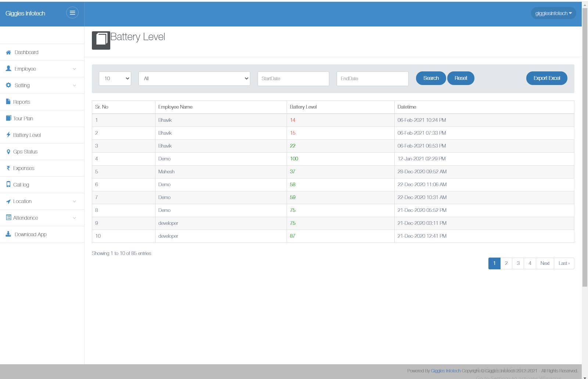Click the Dashboard home icon

click(x=8, y=52)
